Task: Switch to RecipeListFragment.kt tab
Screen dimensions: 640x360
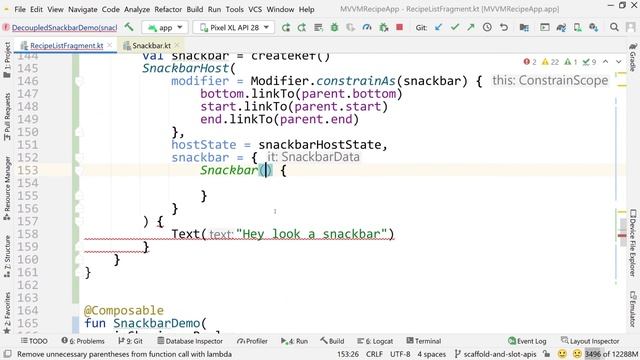Action: pyautogui.click(x=66, y=45)
